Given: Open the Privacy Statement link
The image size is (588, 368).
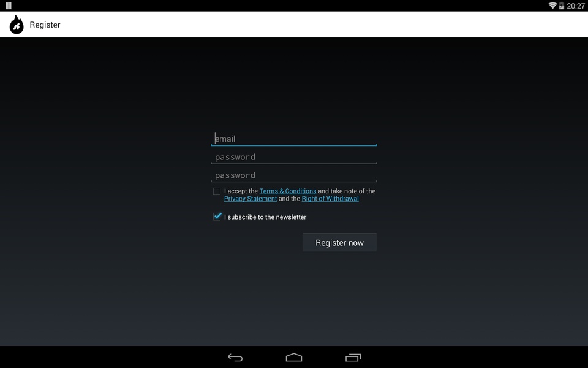Looking at the screenshot, I should (x=251, y=199).
